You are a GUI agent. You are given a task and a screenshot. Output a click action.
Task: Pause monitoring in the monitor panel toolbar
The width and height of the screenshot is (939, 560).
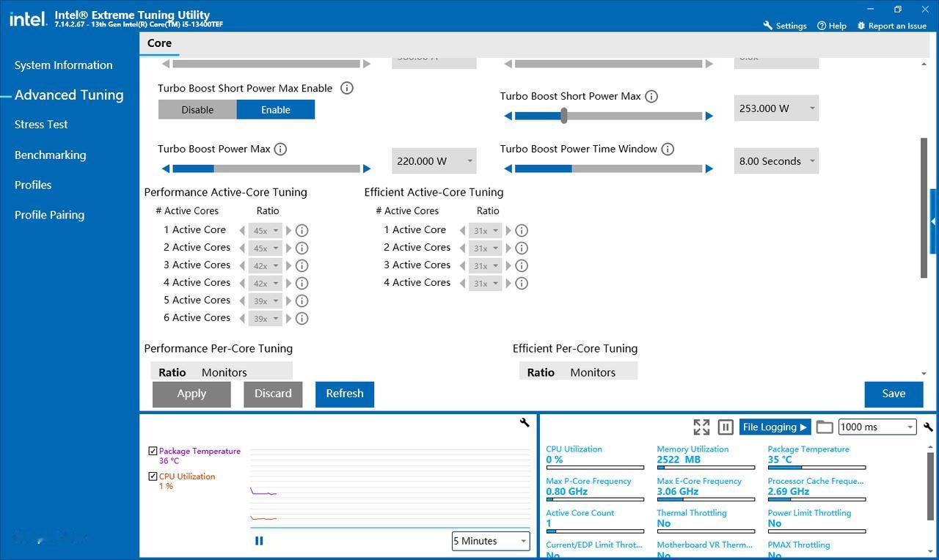click(x=726, y=427)
